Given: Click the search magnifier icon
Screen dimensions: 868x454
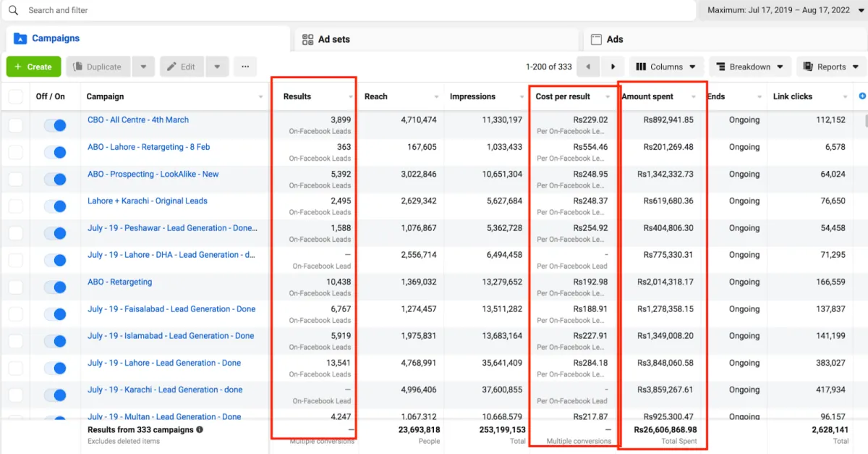Looking at the screenshot, I should [x=13, y=11].
